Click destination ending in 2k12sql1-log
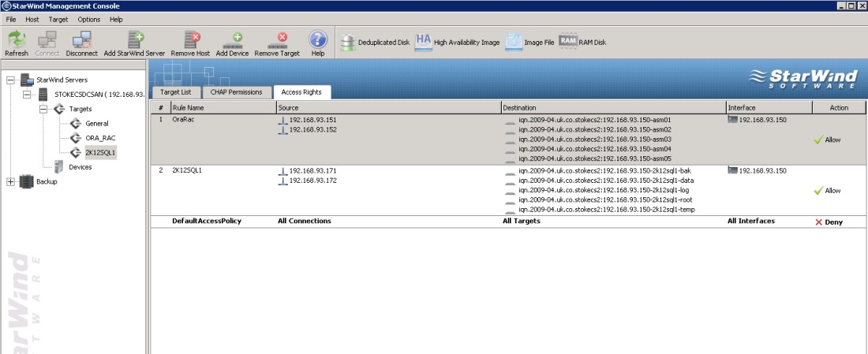868x354 pixels. 604,190
